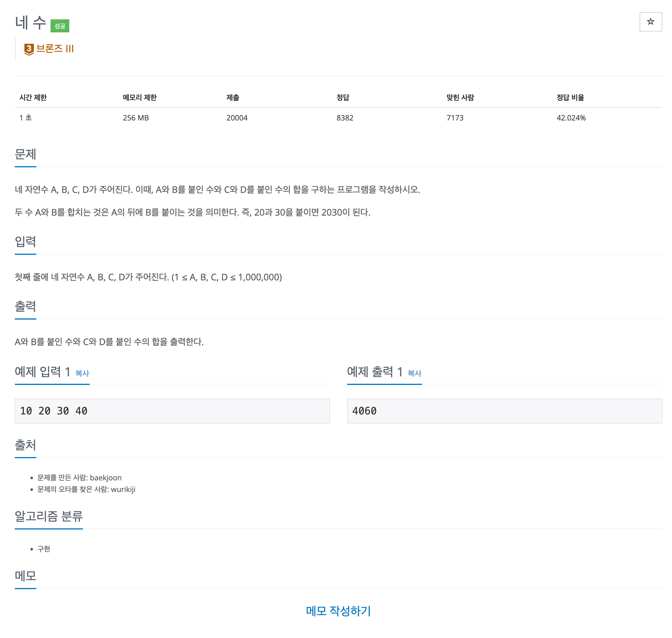Open baekjoon author profile link
The image size is (672, 638).
[105, 478]
